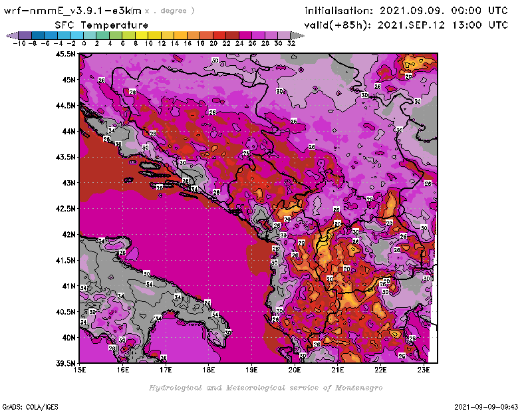Click the 'wrf-nmmE_v3.9.1-e3km' model title

[72, 11]
